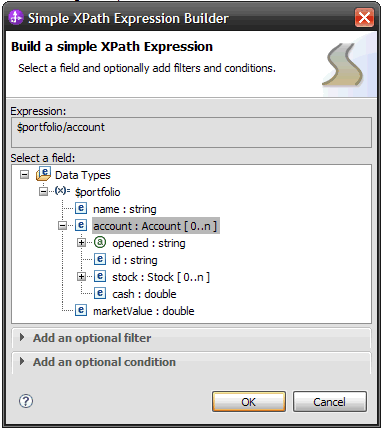Click the Expression text field
This screenshot has width=382, height=429.
point(191,132)
